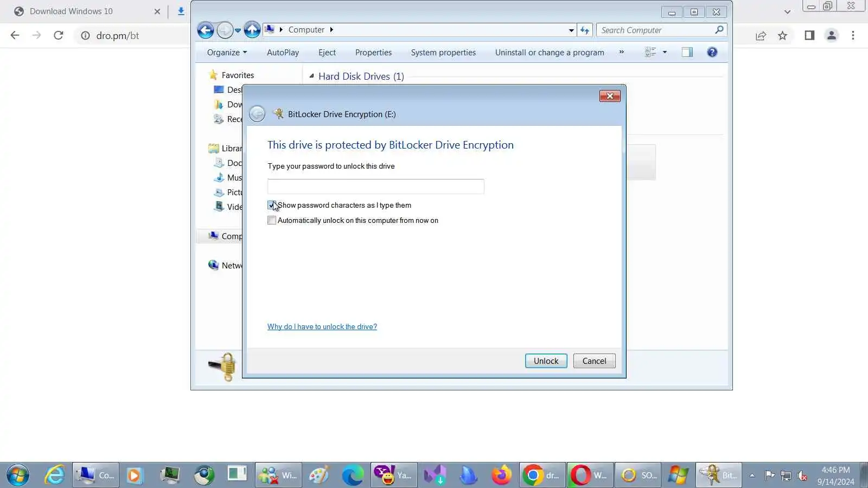This screenshot has width=868, height=488.
Task: Click the change view icon in the Explorer toolbar
Action: (x=650, y=52)
